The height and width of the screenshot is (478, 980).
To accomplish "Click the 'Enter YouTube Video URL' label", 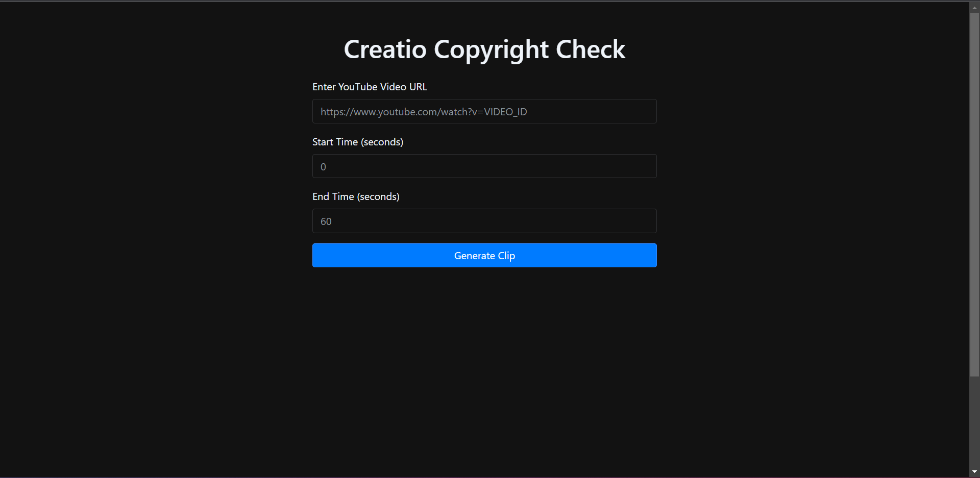I will (x=370, y=87).
